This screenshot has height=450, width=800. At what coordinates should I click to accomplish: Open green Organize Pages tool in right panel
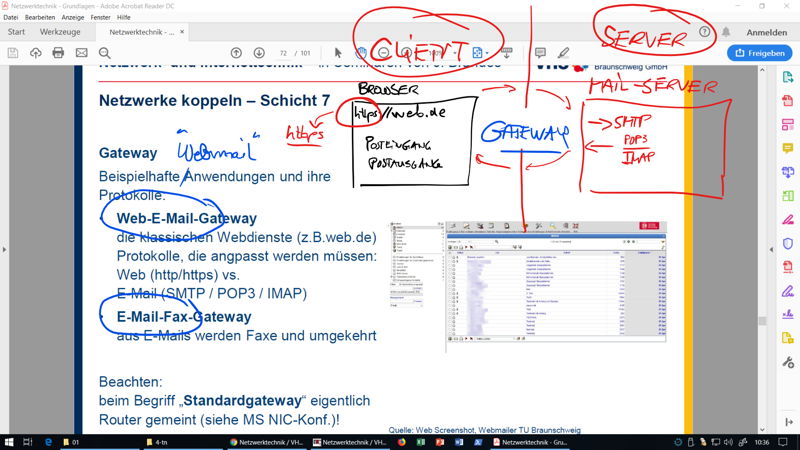tap(787, 195)
